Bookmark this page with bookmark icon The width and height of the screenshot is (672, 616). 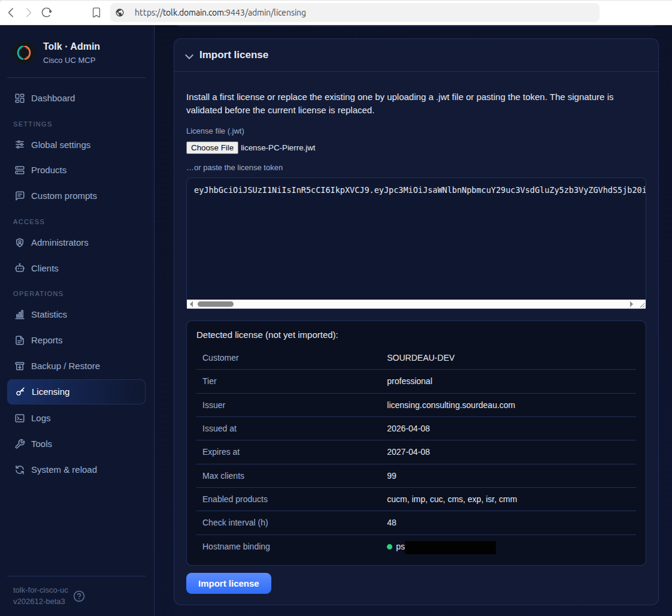coord(96,13)
